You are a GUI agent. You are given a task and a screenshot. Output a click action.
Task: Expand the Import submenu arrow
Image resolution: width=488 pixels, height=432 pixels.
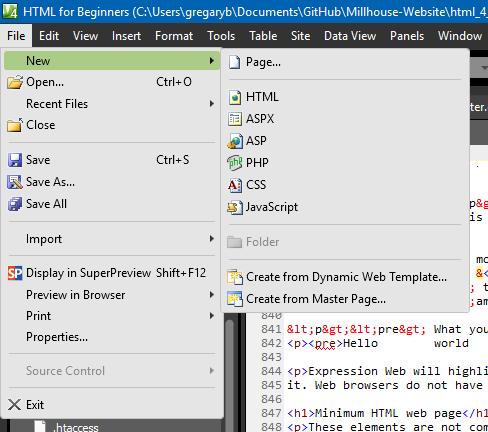click(x=212, y=239)
